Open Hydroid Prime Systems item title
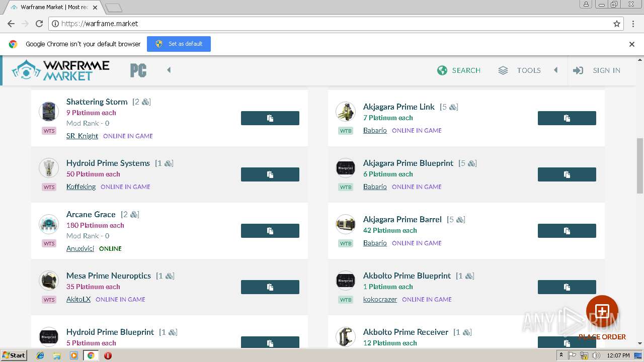644x362 pixels. 108,163
